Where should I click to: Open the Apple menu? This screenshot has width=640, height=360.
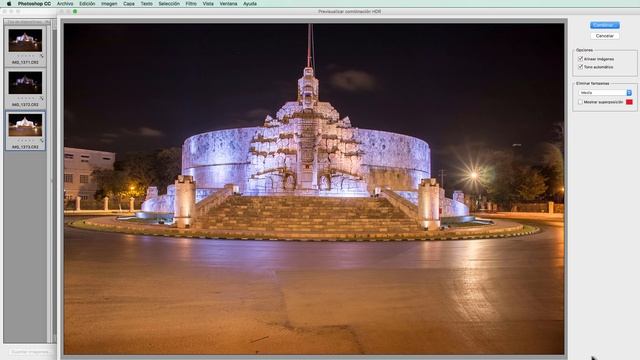9,4
